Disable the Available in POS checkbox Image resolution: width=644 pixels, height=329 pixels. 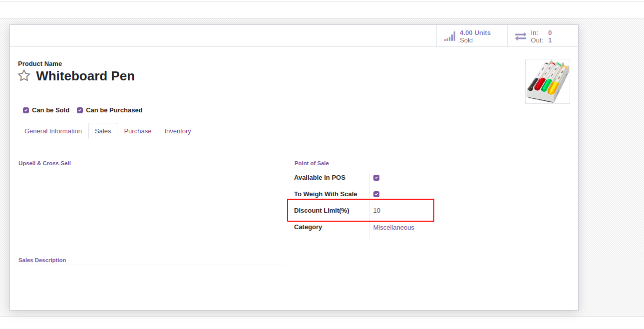coord(376,178)
